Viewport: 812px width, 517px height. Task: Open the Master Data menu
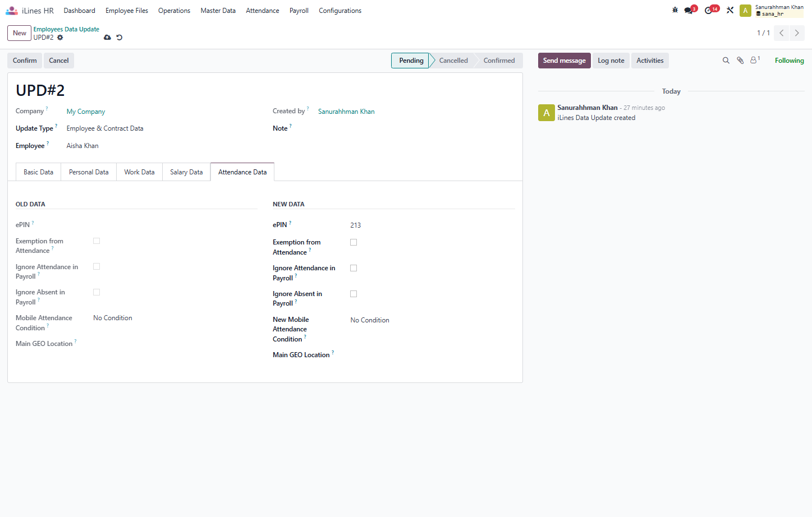218,11
